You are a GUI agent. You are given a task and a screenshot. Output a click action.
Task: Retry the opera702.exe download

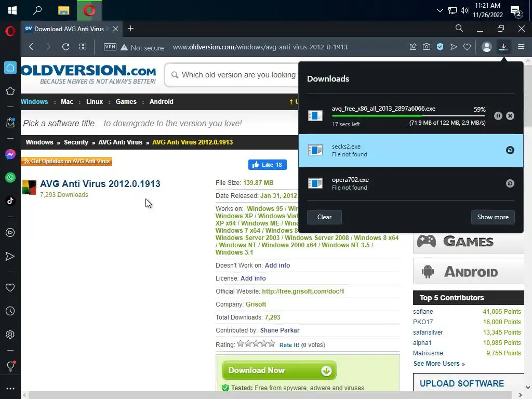pos(510,183)
